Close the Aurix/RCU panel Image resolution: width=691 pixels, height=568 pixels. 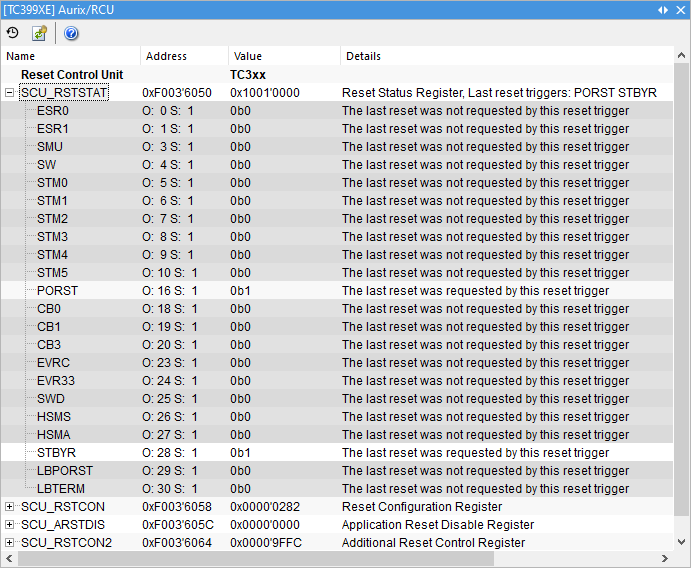[680, 9]
